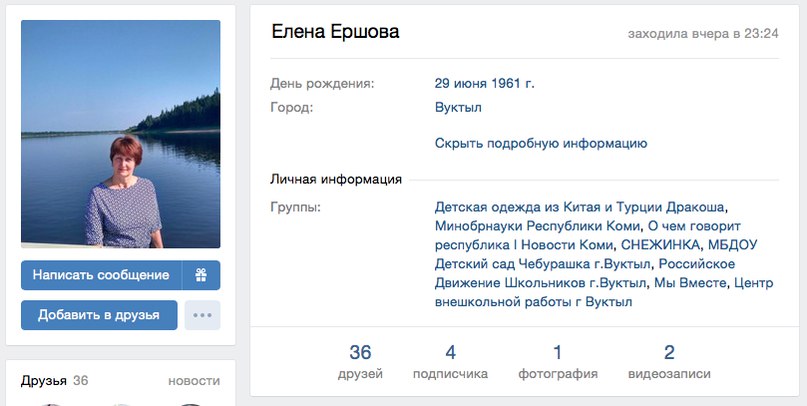Collapse details via Скрыть подробную информацию

coord(541,143)
